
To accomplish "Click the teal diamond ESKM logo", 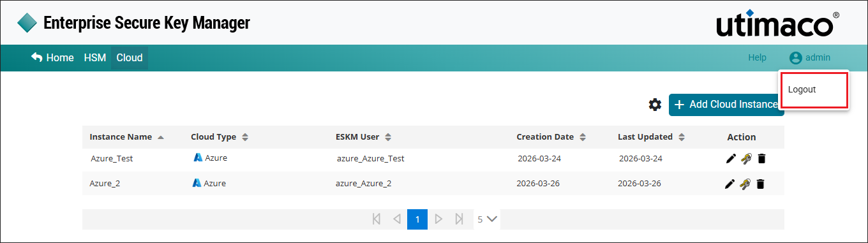I will point(27,23).
